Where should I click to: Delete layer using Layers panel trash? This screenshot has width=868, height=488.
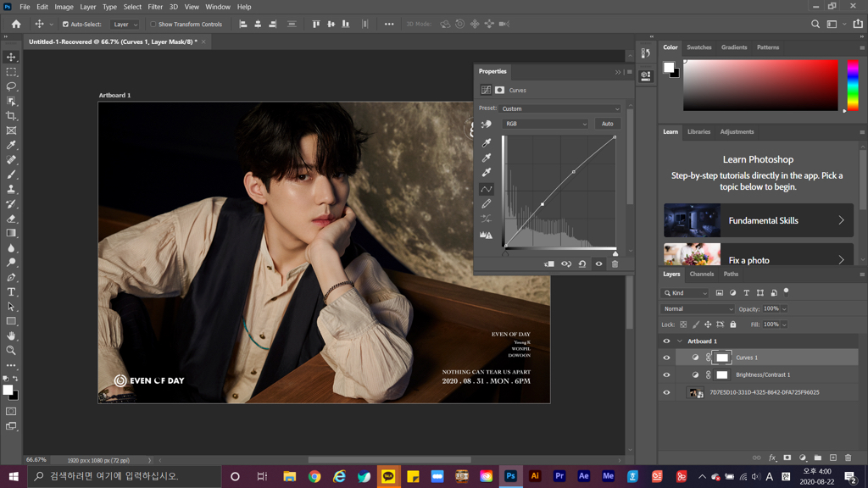848,457
